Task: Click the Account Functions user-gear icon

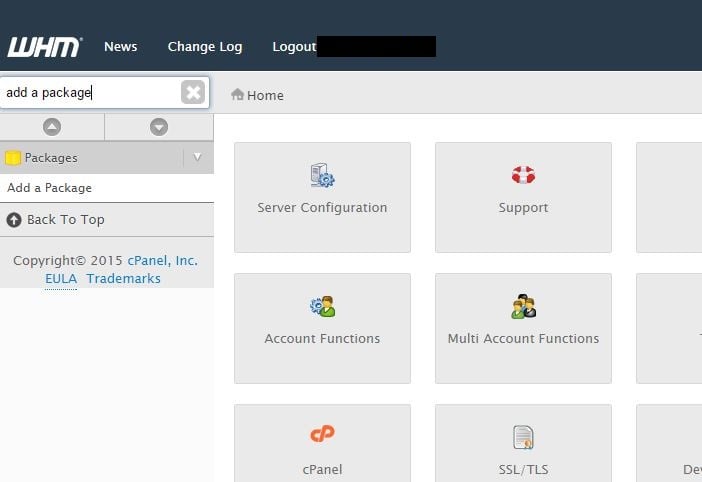Action: click(322, 307)
